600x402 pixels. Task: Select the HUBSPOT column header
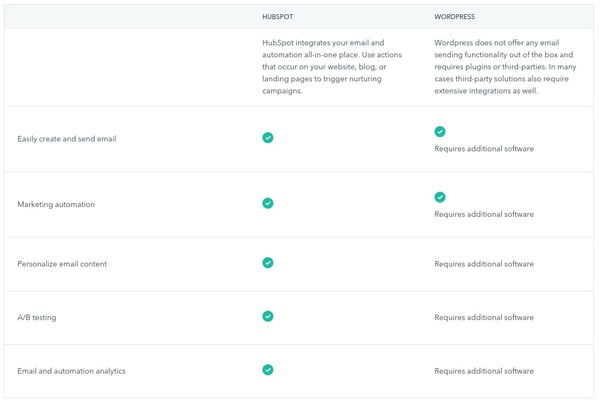pyautogui.click(x=277, y=17)
